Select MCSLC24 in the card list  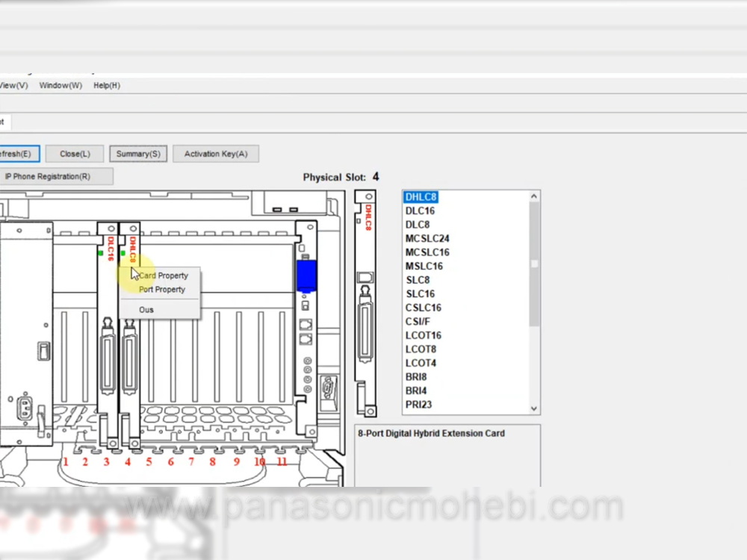pos(427,239)
